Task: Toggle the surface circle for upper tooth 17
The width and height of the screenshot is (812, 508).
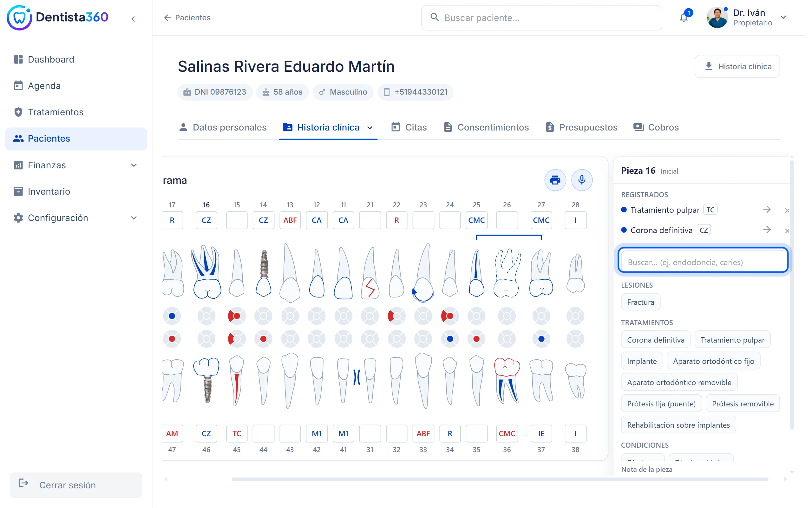Action: [x=172, y=316]
